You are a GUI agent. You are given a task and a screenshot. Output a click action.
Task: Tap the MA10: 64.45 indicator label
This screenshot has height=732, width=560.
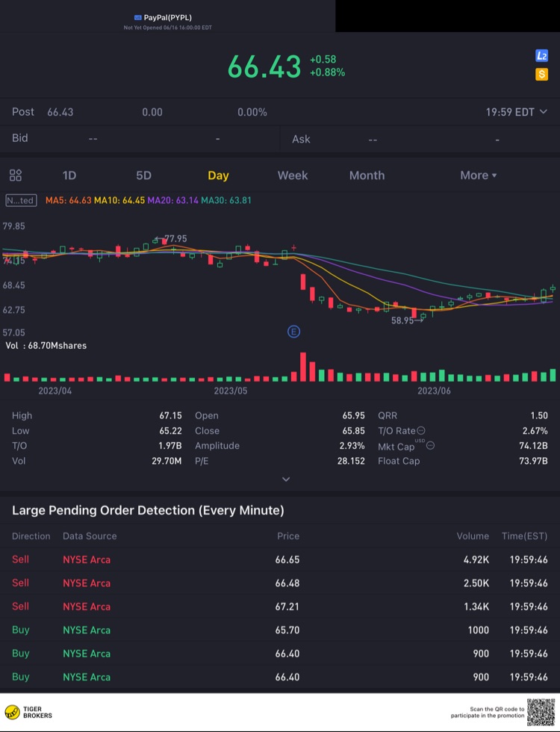point(119,200)
